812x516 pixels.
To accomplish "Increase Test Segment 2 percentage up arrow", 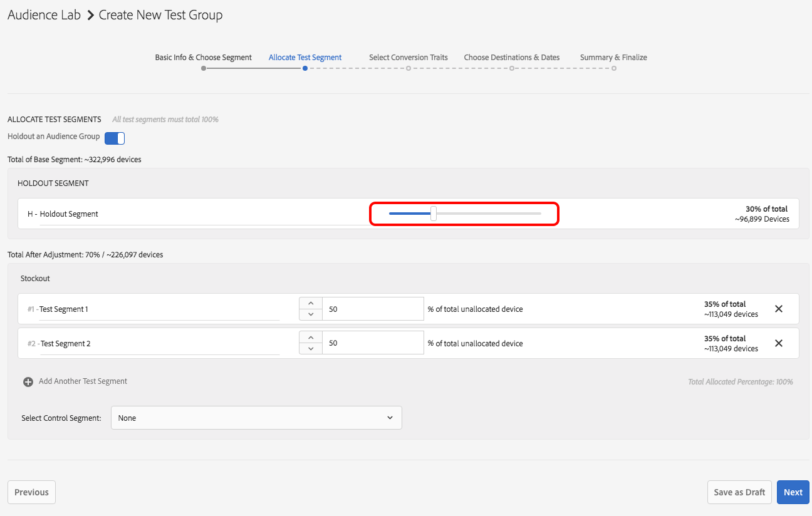I will tap(311, 338).
